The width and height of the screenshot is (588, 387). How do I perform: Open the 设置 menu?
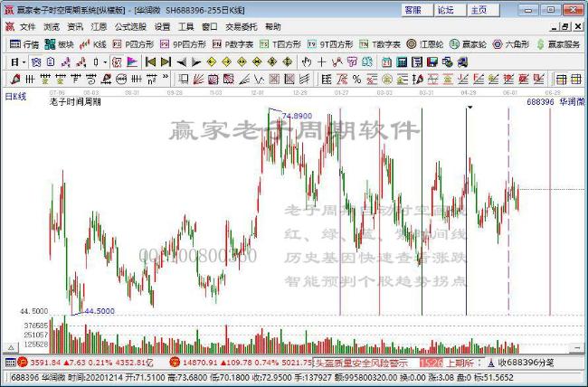(x=162, y=27)
